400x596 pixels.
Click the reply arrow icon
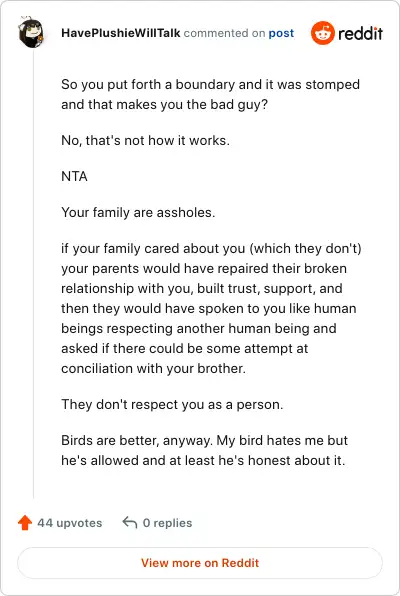click(130, 523)
